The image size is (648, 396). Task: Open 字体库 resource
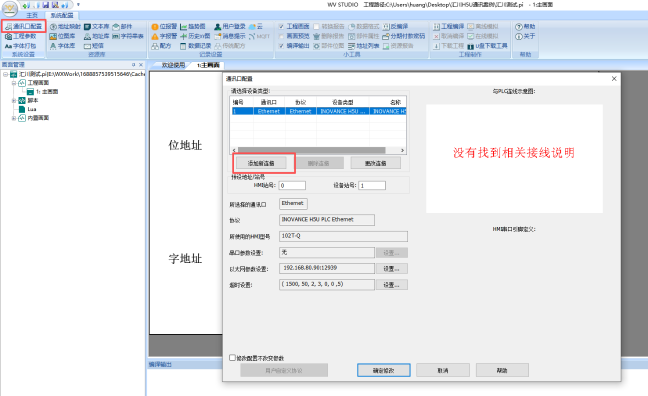coord(62,46)
